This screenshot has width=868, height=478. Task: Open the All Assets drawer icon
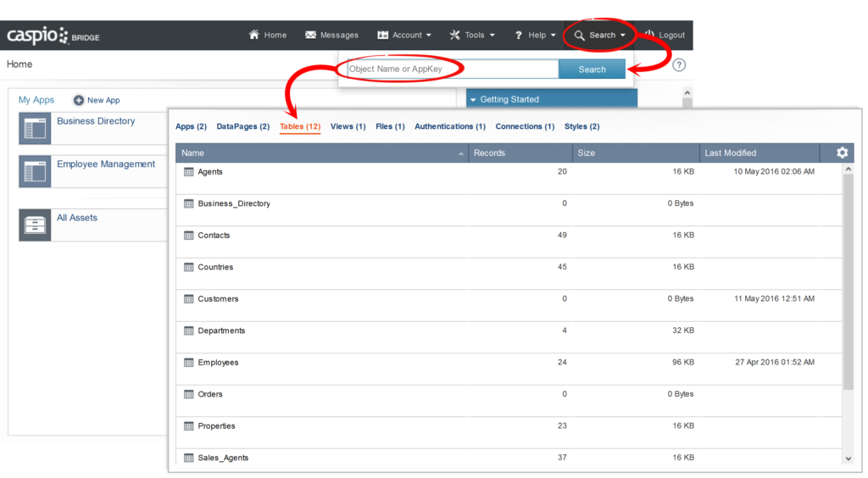[35, 225]
